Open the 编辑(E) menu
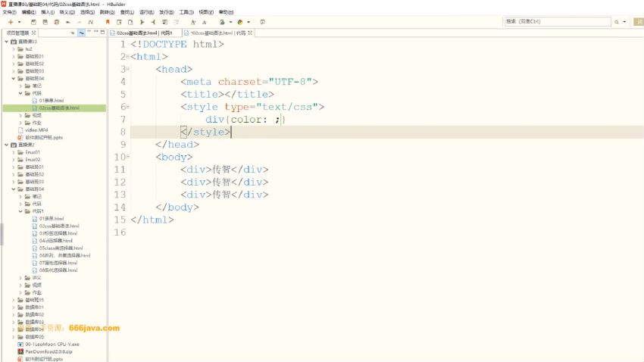This screenshot has width=644, height=362. pyautogui.click(x=29, y=12)
